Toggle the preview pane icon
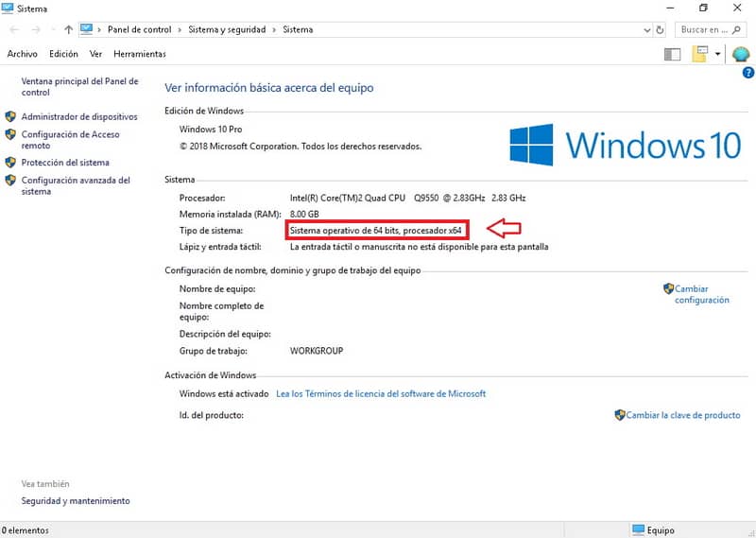The width and height of the screenshot is (756, 538). (672, 55)
